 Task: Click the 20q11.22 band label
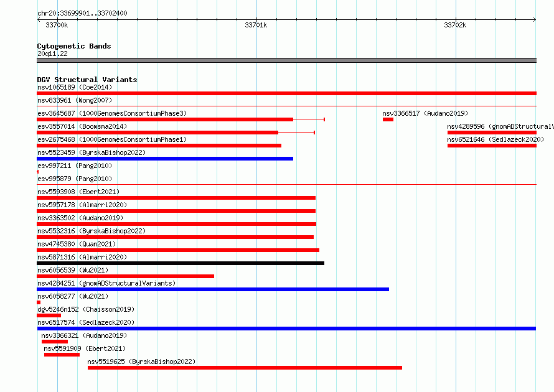click(x=52, y=54)
